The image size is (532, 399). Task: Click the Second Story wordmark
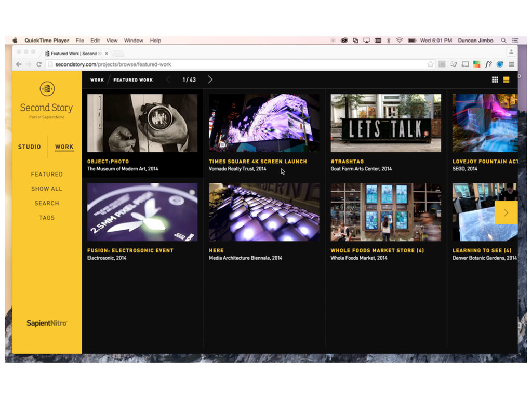(x=46, y=108)
